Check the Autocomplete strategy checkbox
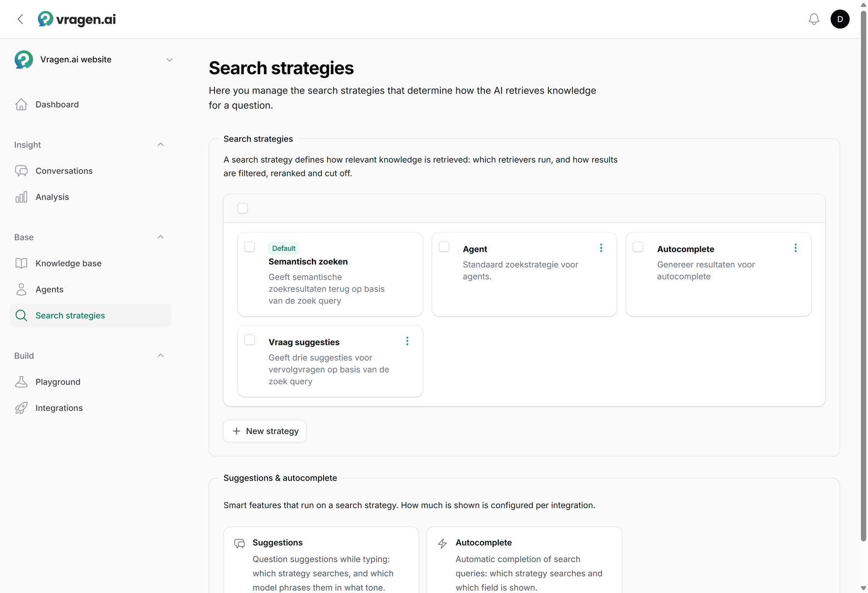868x593 pixels. coord(638,247)
